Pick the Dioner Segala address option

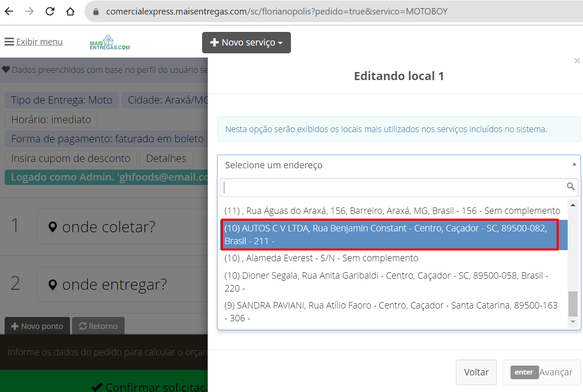[394, 282]
